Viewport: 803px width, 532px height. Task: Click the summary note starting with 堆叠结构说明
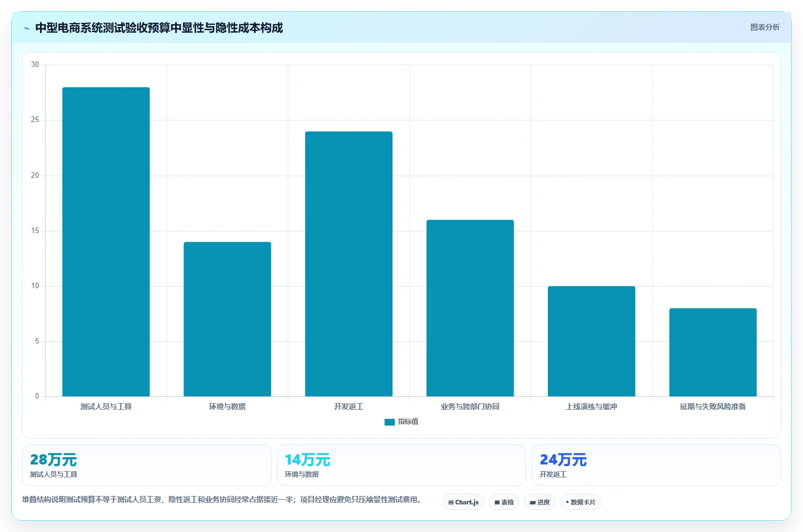coord(222,499)
